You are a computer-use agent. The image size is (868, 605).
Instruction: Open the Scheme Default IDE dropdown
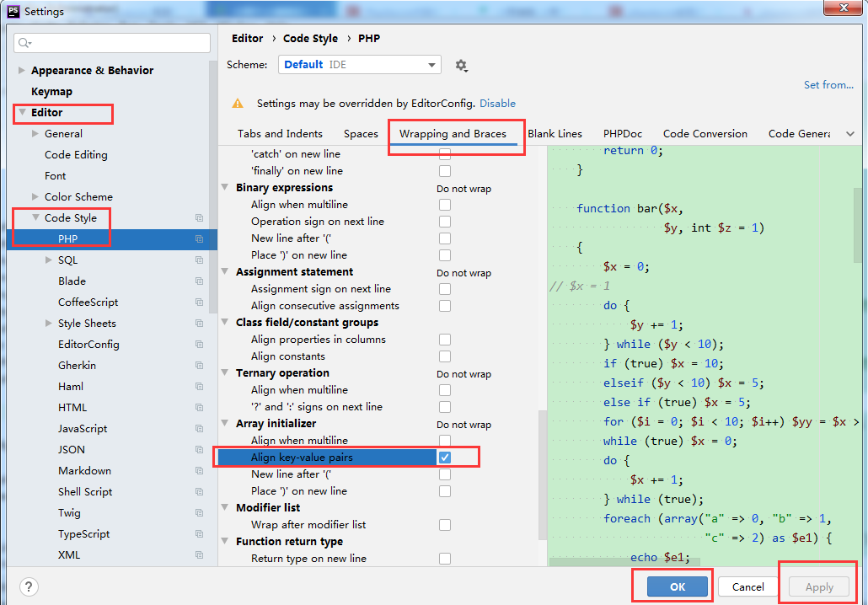click(x=359, y=65)
